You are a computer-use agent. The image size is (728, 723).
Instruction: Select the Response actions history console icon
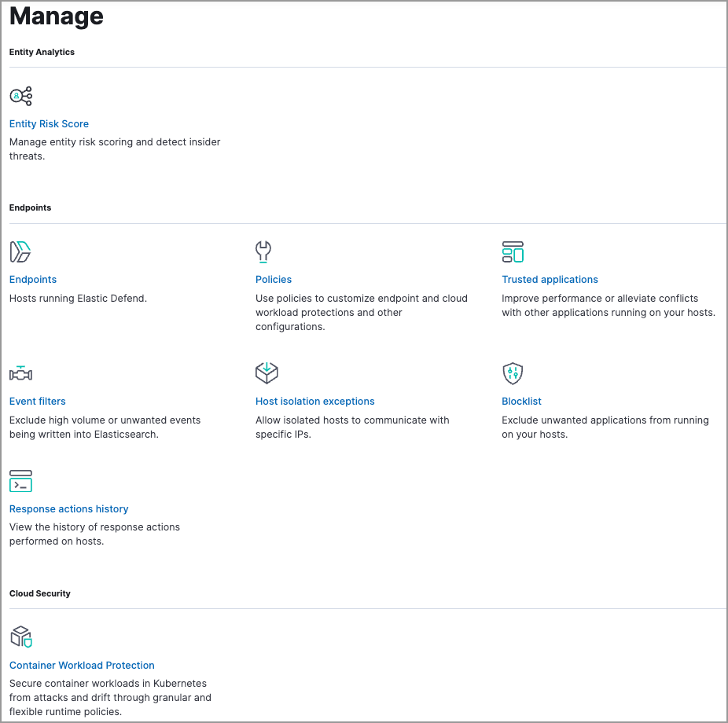click(x=20, y=481)
